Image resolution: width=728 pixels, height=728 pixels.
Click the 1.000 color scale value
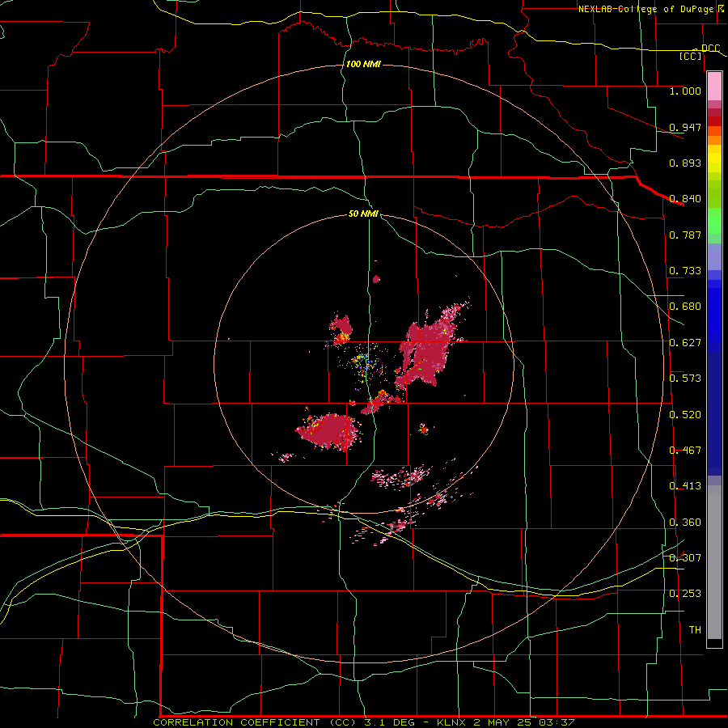tap(685, 91)
